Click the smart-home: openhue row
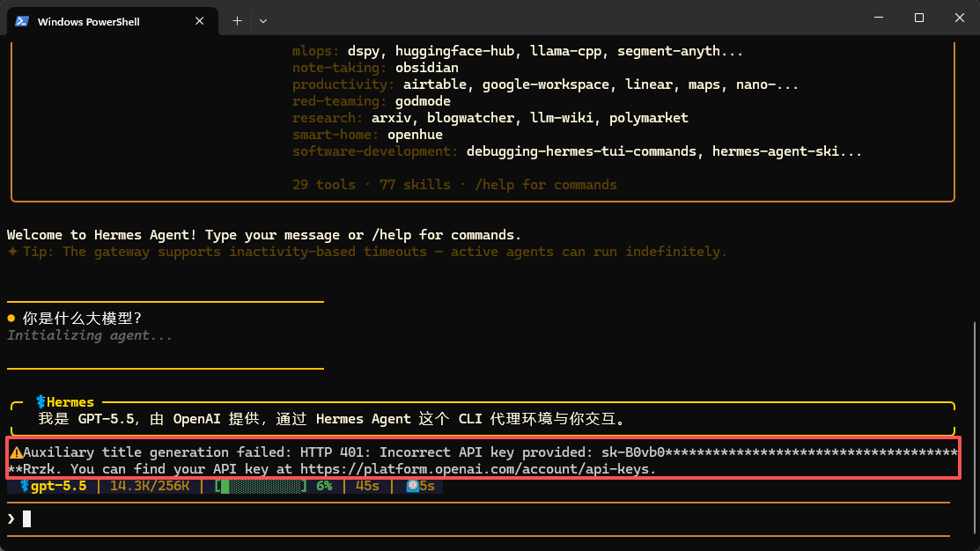This screenshot has height=551, width=980. [x=367, y=135]
